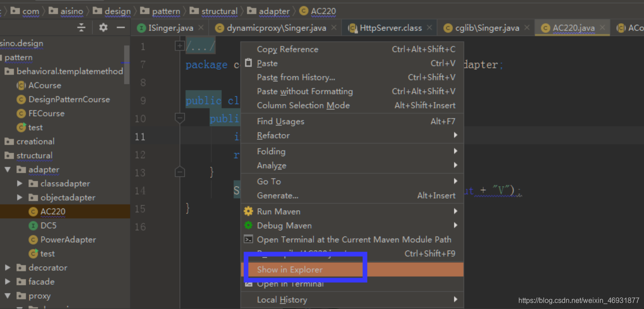The image size is (644, 309).
Task: Toggle code folding on line 10
Action: (180, 118)
